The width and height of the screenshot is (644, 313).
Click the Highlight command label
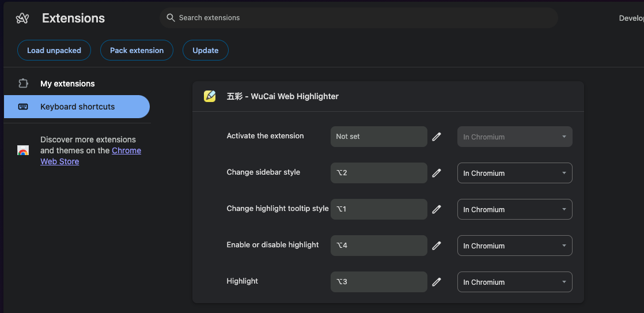coord(242,281)
